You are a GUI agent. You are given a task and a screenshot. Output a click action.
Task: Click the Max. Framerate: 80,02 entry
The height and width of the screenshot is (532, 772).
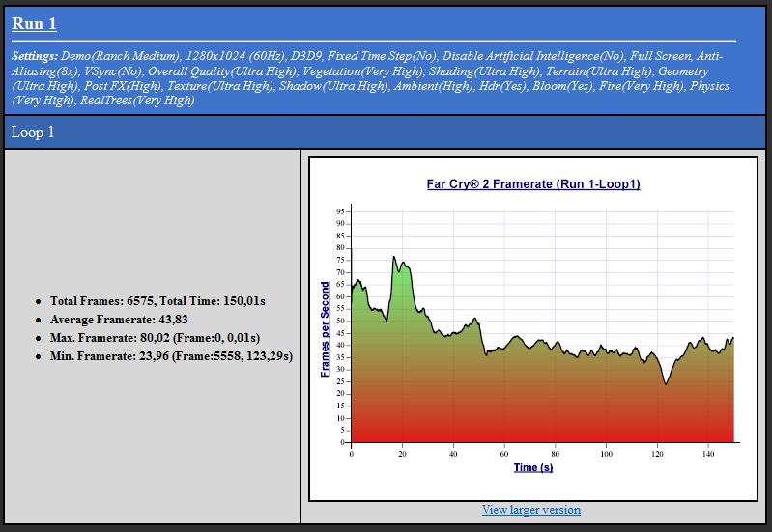(155, 338)
